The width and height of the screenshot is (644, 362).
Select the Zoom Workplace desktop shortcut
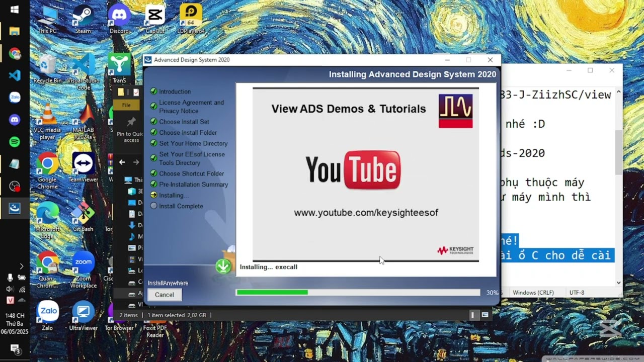[x=84, y=270]
